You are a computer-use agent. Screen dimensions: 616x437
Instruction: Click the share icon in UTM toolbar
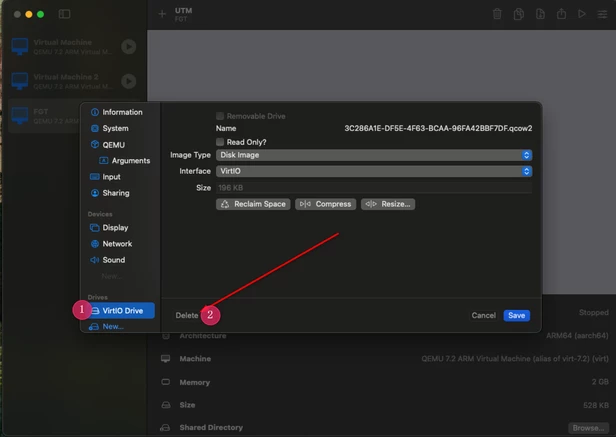[x=561, y=14]
